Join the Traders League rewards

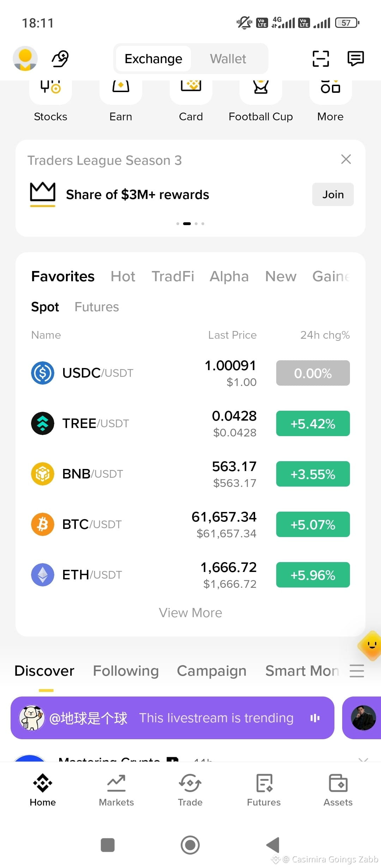click(x=333, y=194)
